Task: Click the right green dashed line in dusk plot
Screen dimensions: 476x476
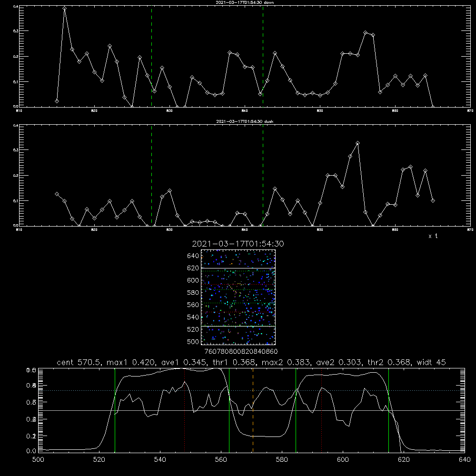Action: point(263,176)
